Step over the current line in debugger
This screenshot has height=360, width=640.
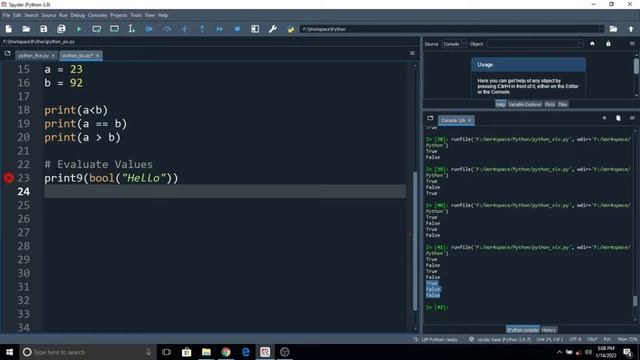point(167,29)
